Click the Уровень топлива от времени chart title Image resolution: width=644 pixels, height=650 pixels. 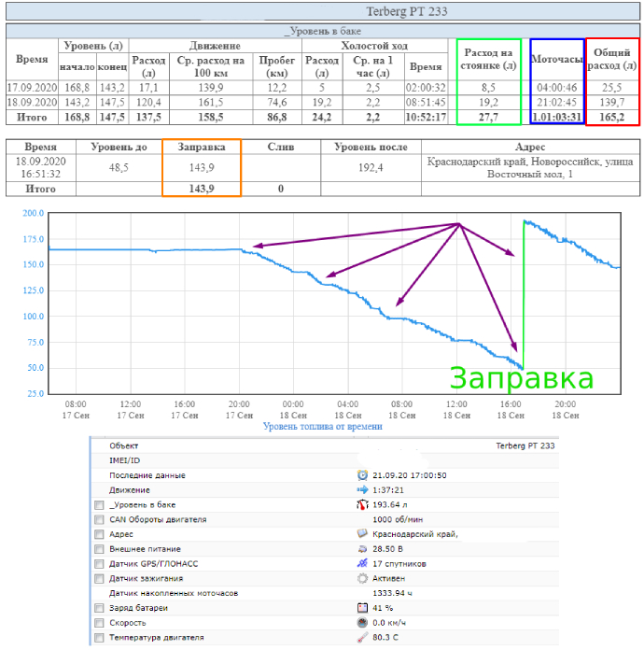322,426
